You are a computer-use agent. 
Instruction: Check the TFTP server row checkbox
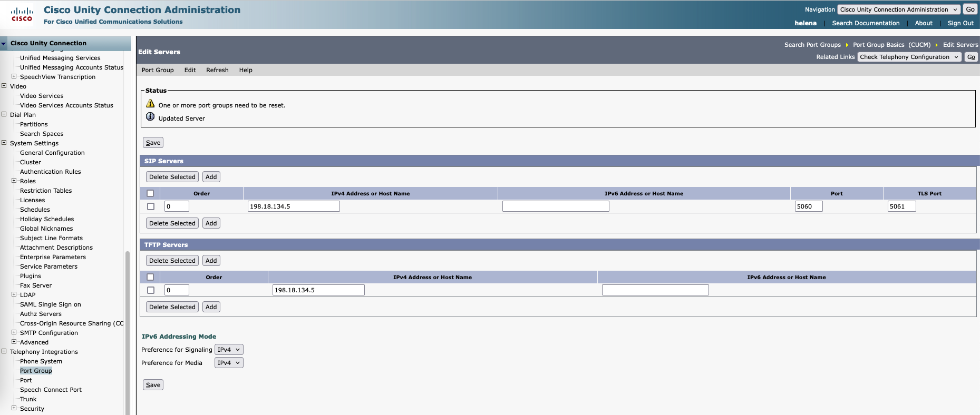pos(151,290)
